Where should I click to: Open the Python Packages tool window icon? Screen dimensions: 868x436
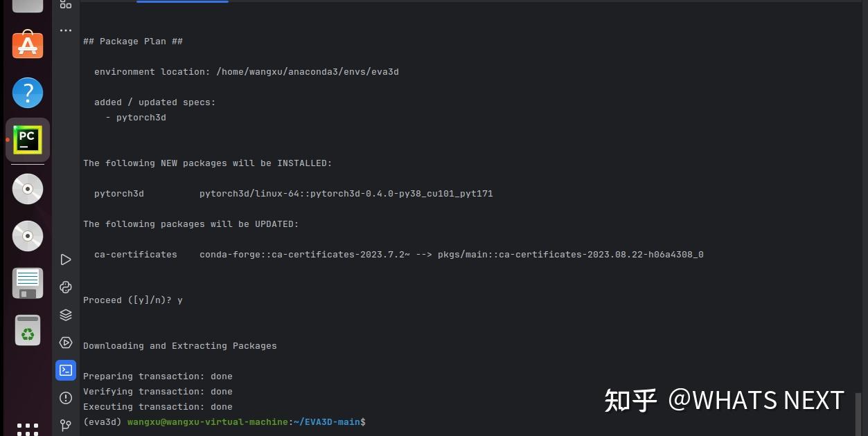pos(66,287)
